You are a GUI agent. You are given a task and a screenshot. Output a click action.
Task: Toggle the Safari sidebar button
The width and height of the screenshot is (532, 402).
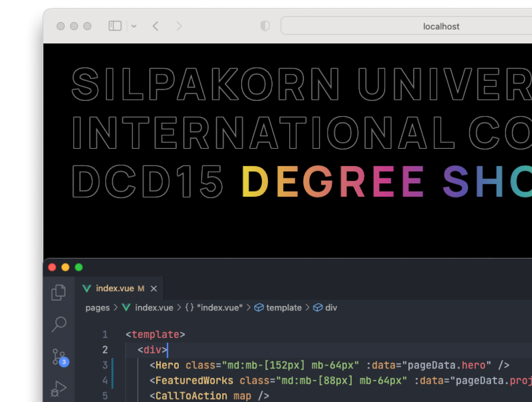115,26
